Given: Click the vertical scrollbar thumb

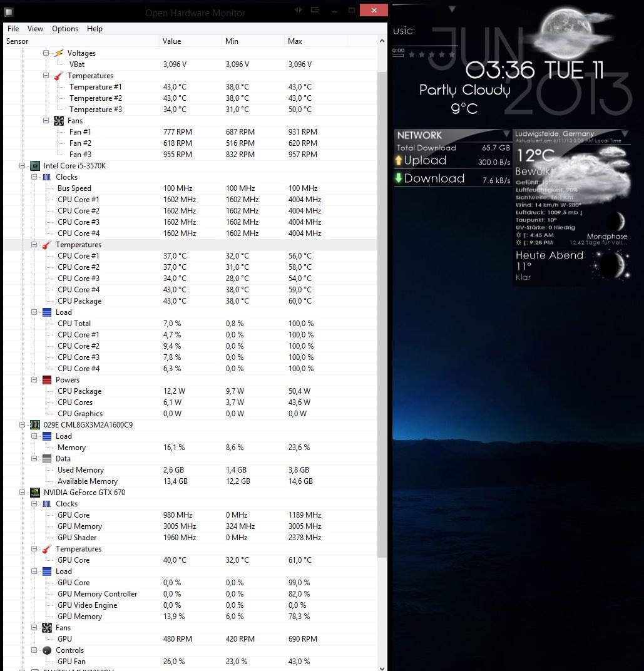Looking at the screenshot, I should tap(382, 314).
